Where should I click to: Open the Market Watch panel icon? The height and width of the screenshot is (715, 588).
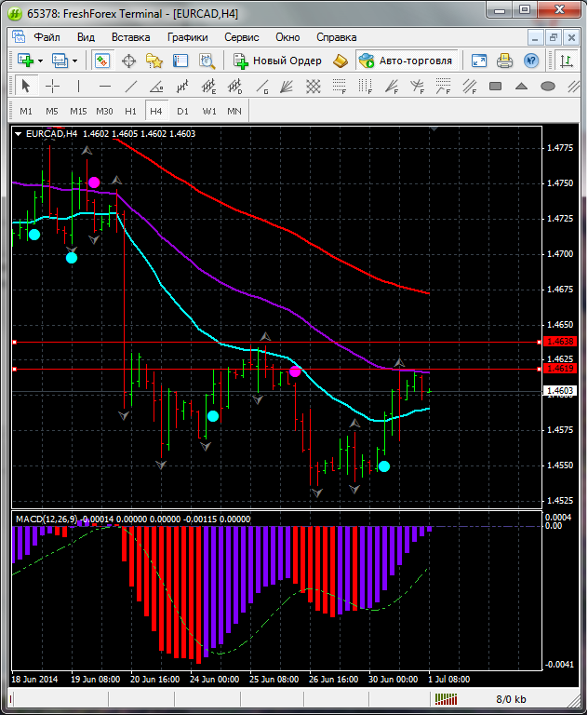pyautogui.click(x=102, y=61)
